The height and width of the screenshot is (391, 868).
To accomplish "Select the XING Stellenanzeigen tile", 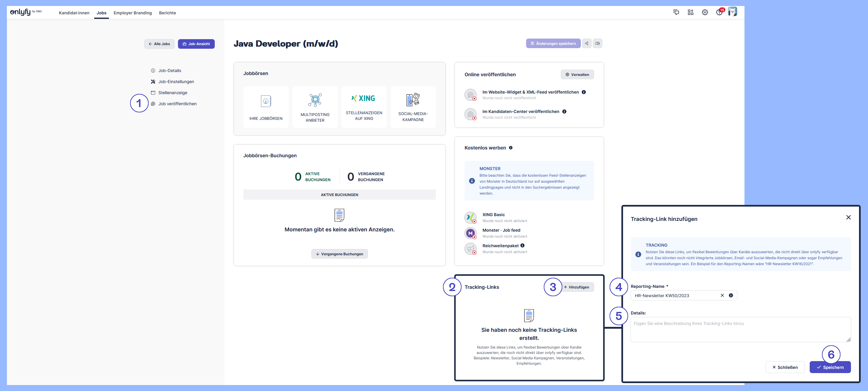I will click(364, 107).
